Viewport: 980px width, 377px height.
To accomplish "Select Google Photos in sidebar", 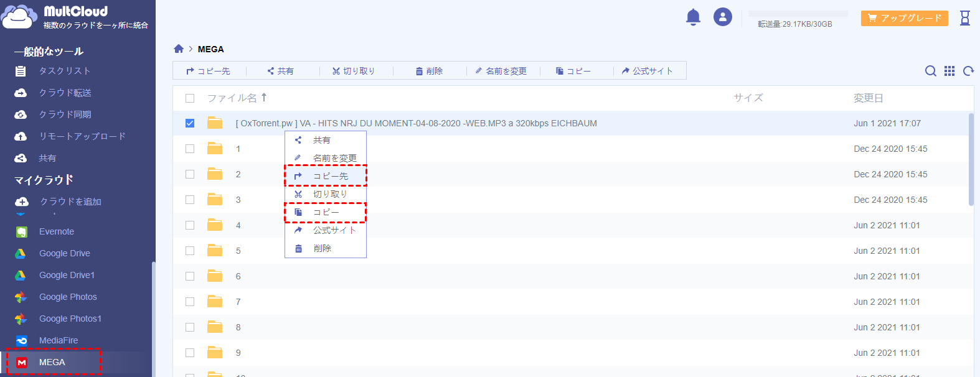I will [x=68, y=297].
